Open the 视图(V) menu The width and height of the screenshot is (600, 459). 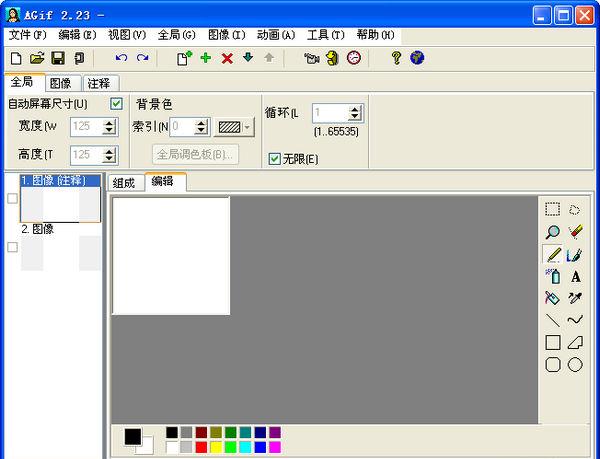(x=127, y=35)
